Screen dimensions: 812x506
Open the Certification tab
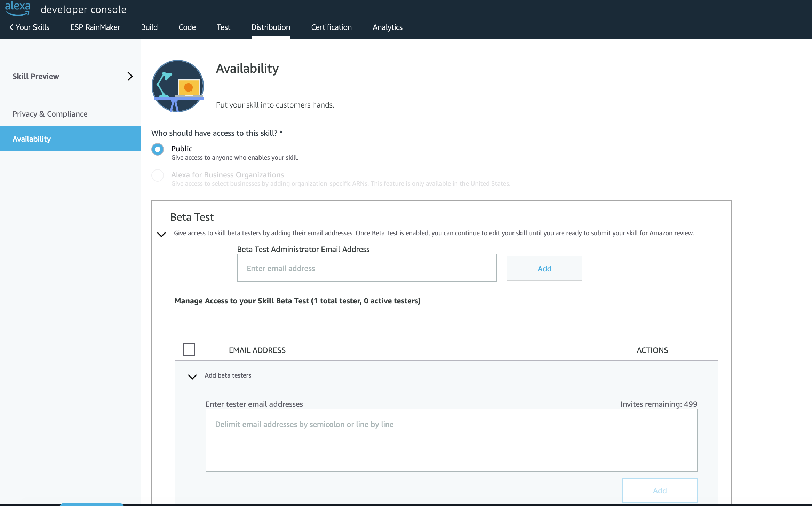331,27
